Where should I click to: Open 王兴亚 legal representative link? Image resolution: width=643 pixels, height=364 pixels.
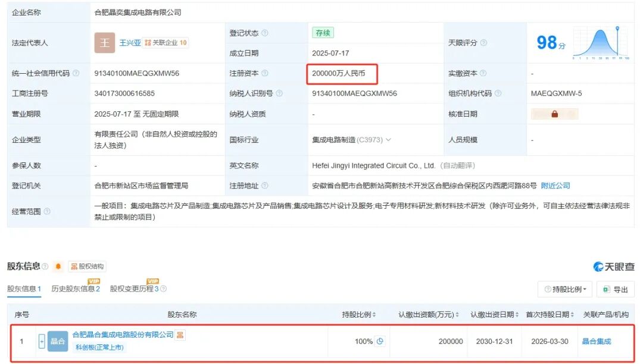[x=130, y=43]
